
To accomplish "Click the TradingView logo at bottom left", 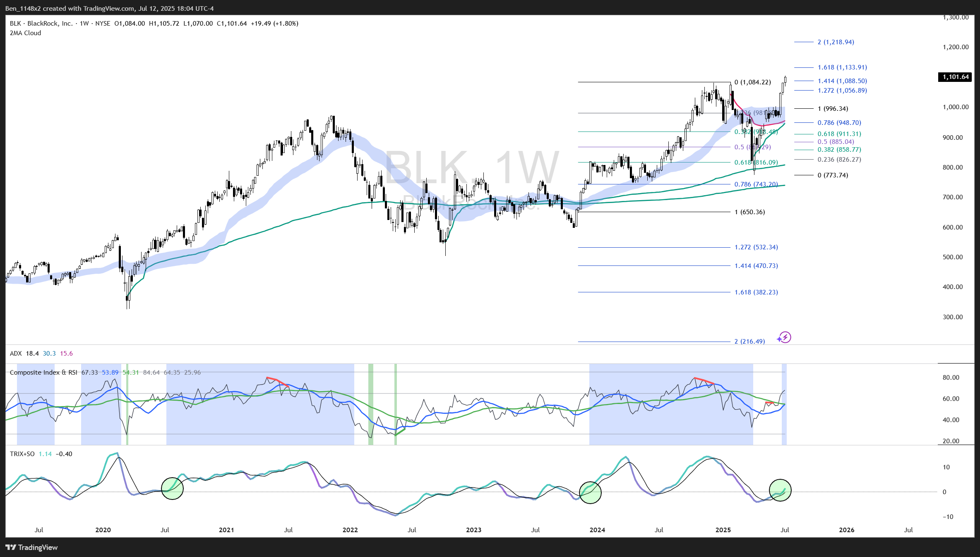I will pos(32,547).
